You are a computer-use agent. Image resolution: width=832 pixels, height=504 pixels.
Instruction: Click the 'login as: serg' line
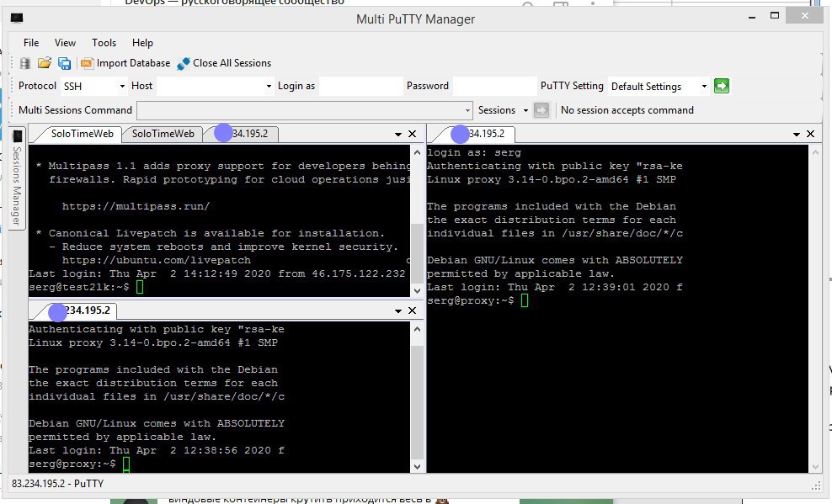[x=474, y=152]
